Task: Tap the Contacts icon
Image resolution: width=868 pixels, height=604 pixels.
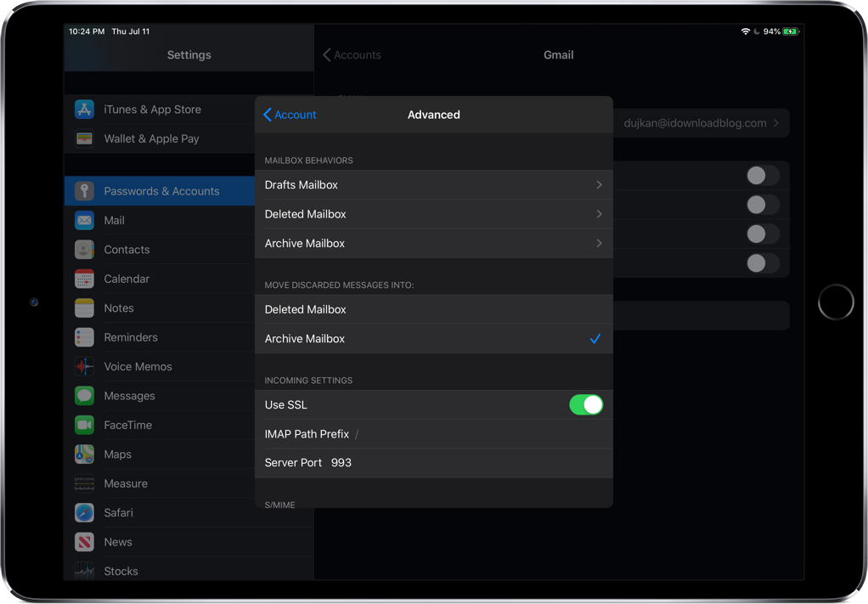Action: click(84, 250)
